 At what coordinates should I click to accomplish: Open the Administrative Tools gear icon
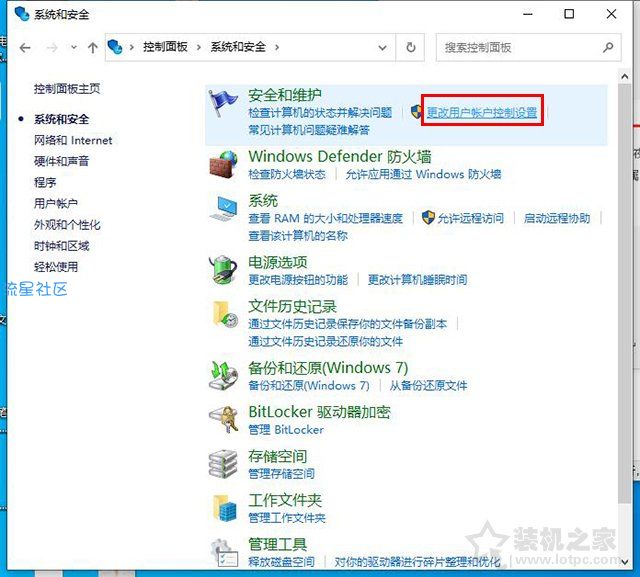[x=224, y=553]
